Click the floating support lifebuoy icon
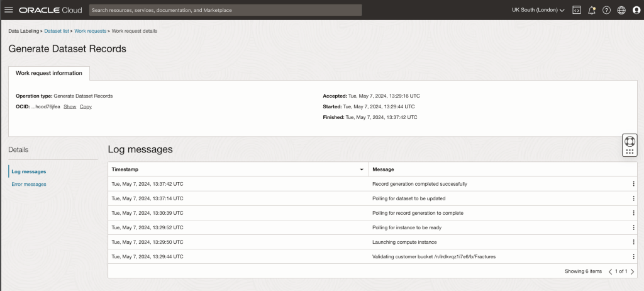The height and width of the screenshot is (291, 644). pyautogui.click(x=629, y=140)
